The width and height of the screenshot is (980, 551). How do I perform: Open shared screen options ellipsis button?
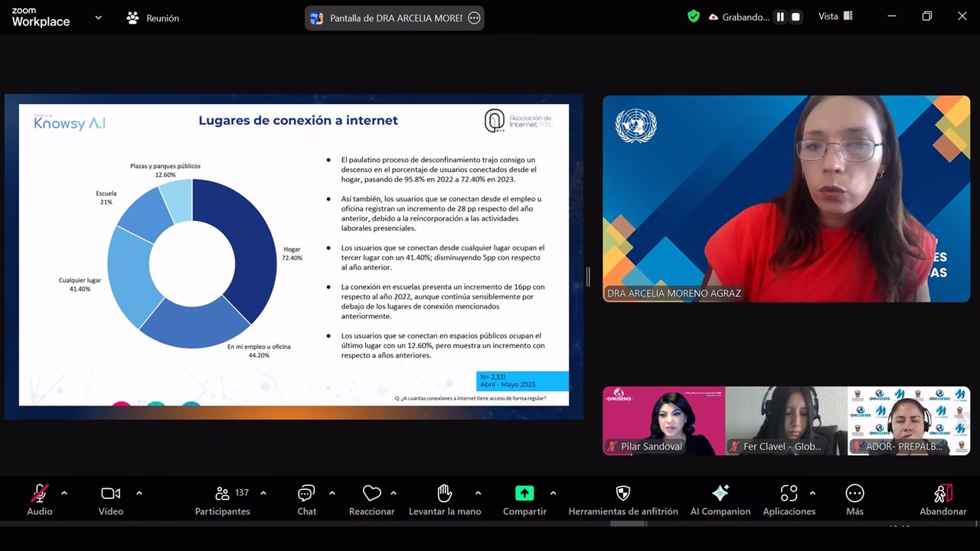(x=474, y=18)
